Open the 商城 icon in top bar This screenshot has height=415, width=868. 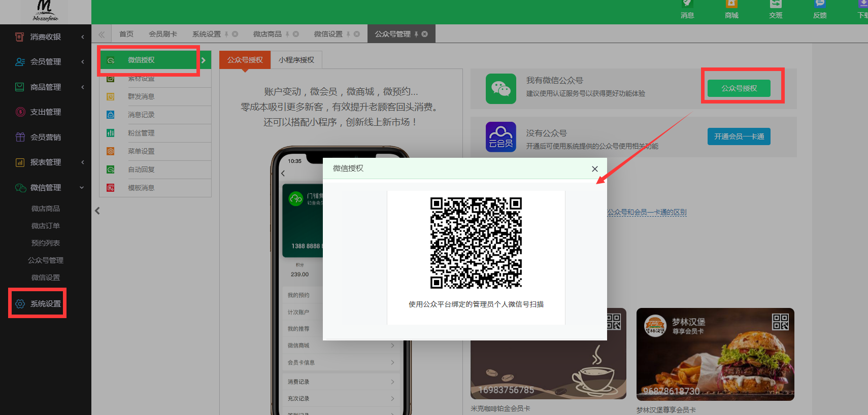[x=731, y=4]
